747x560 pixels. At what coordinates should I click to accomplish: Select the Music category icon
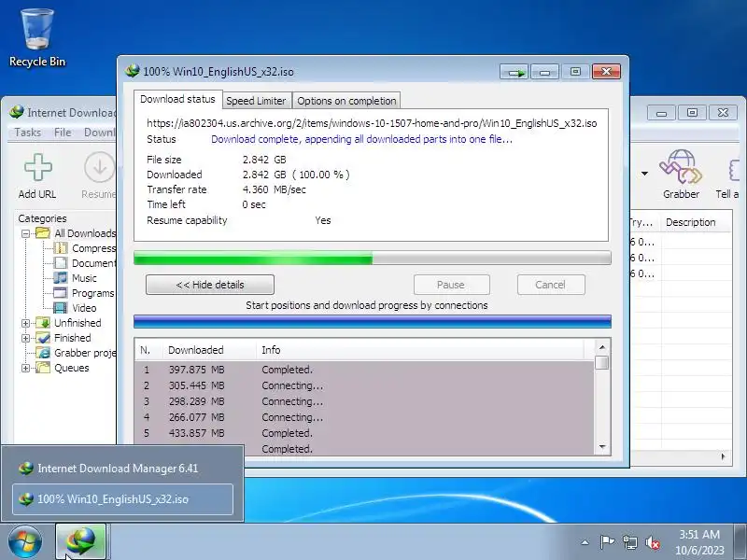tap(61, 277)
